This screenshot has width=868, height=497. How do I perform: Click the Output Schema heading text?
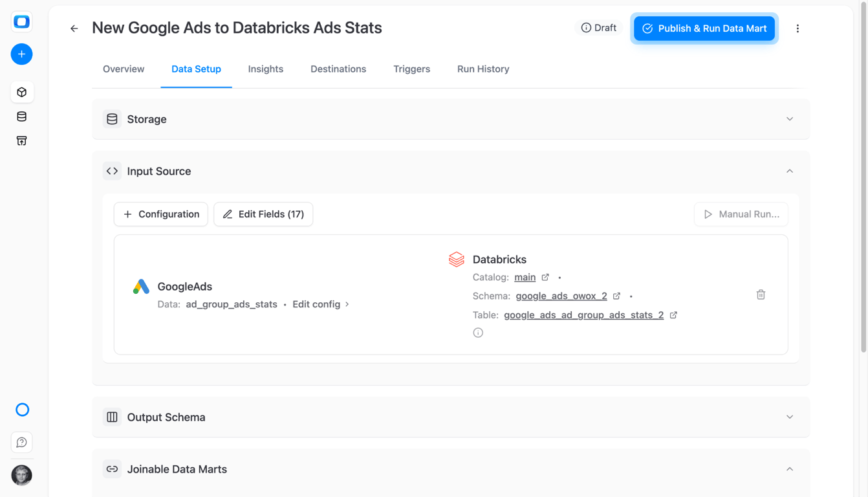coord(166,417)
